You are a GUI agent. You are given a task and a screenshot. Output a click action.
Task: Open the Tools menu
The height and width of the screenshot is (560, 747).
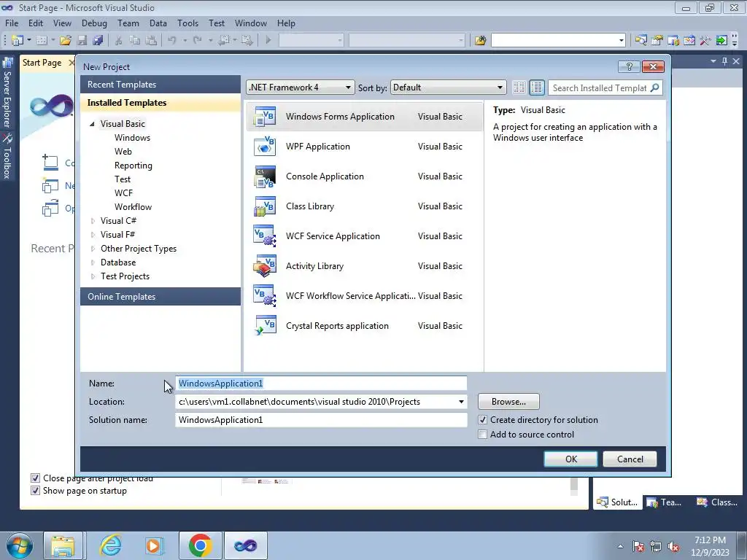pos(187,23)
